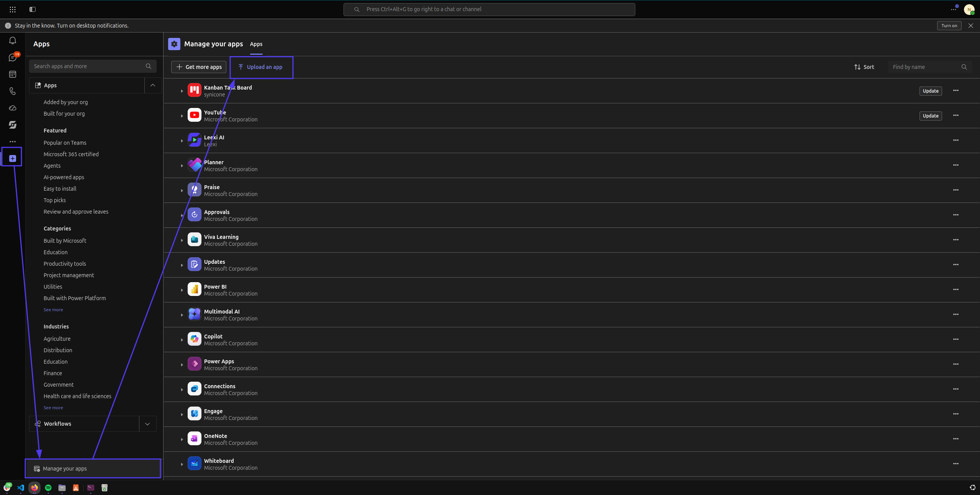
Task: Open the Calendar icon in sidebar
Action: coord(13,74)
